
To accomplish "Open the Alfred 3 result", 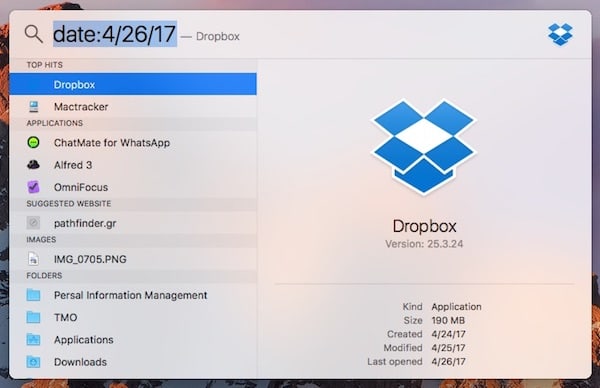I will coord(133,165).
